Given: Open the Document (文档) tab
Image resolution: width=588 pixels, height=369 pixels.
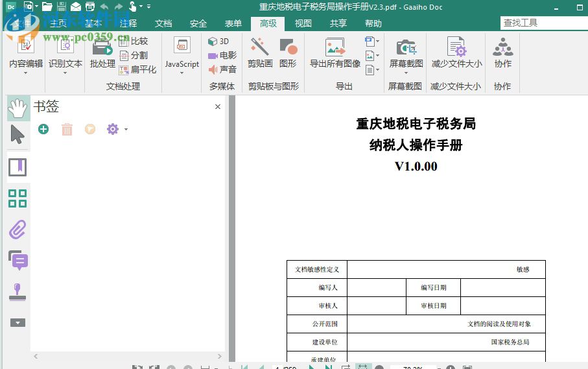Looking at the screenshot, I should (x=163, y=23).
